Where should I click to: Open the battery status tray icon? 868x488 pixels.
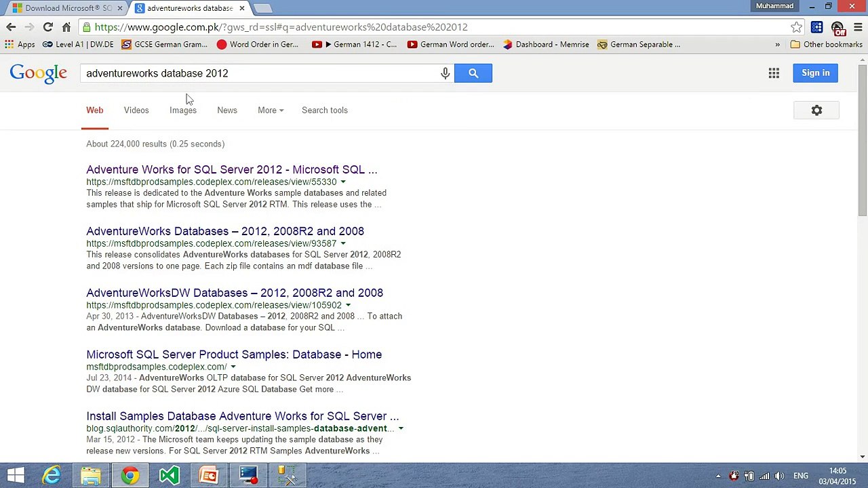(749, 476)
